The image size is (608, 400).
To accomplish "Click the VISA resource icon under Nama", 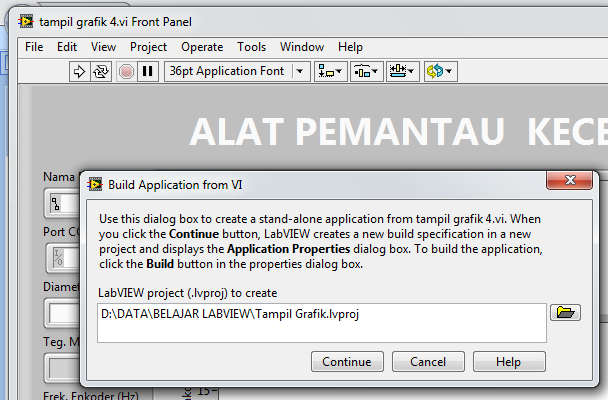I will [56, 203].
